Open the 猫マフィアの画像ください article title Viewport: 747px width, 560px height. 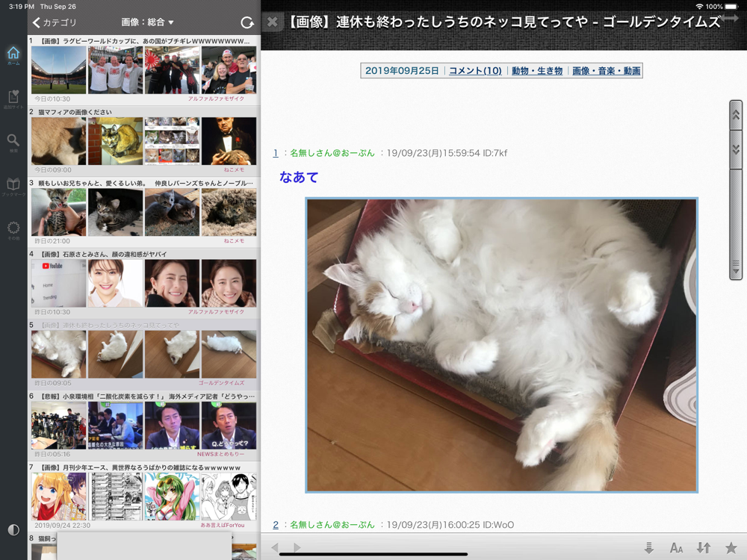[x=75, y=112]
